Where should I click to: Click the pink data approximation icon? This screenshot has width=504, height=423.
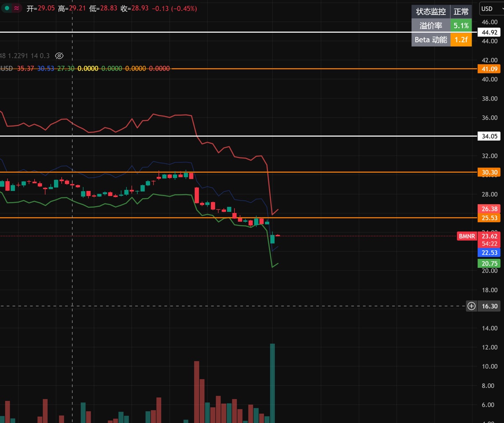[16, 8]
